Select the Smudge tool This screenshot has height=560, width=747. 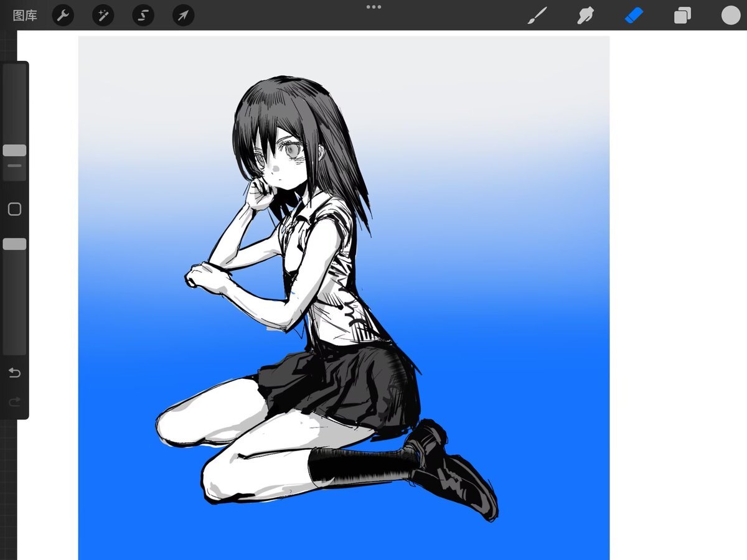point(585,16)
